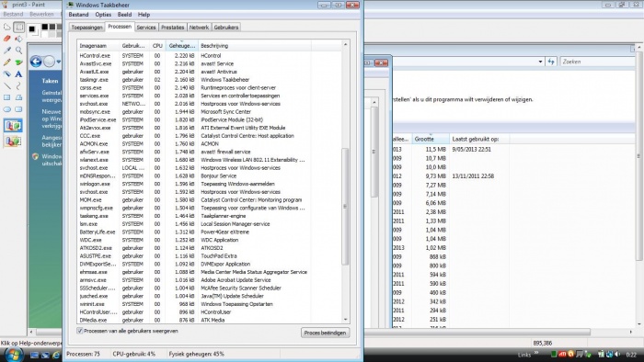
Task: Click the black foreground color box
Action: point(32,29)
